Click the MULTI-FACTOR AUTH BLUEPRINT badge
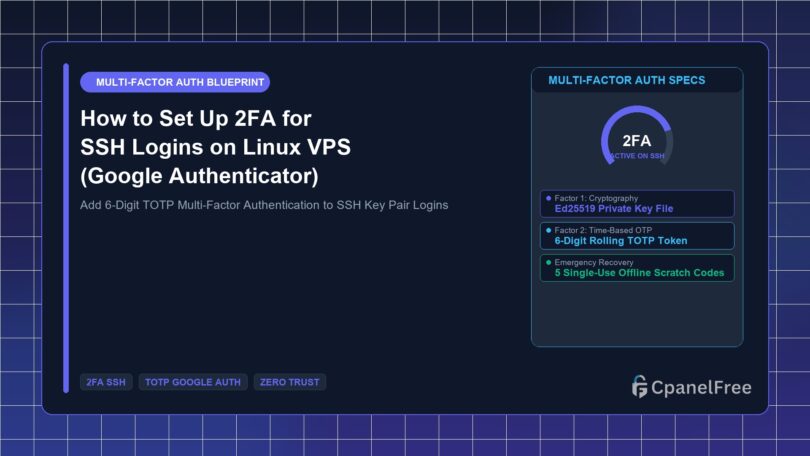 tap(175, 82)
